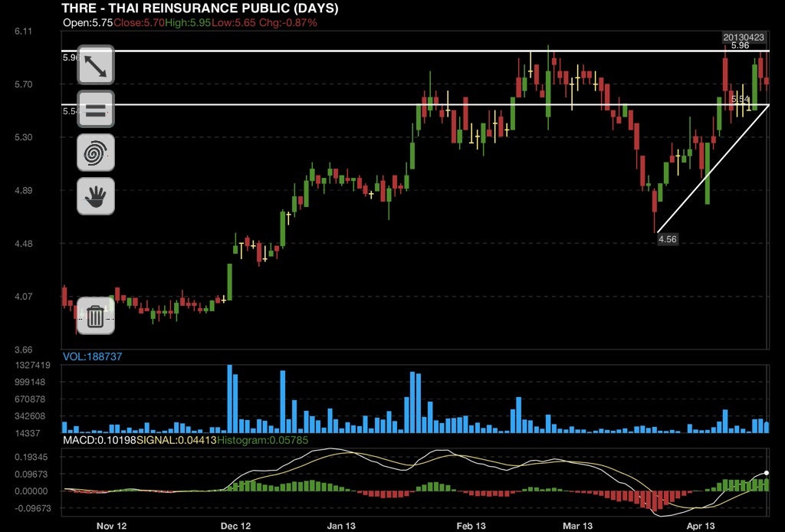Click the Nov 12 date axis label

point(111,526)
